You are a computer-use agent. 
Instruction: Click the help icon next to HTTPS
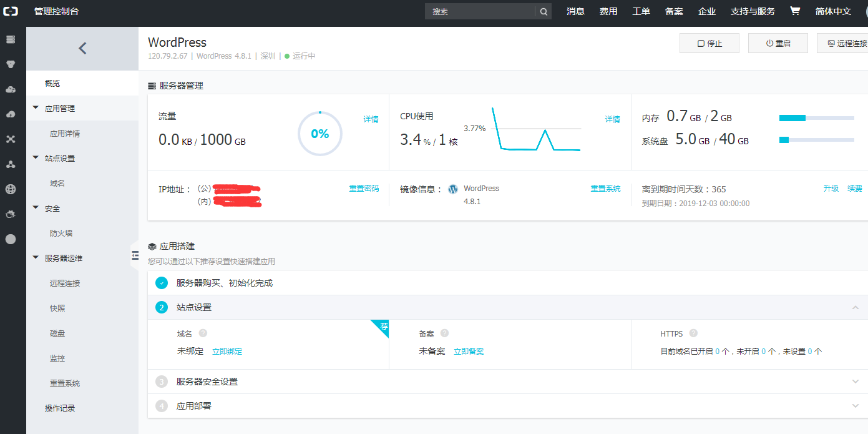coord(693,333)
